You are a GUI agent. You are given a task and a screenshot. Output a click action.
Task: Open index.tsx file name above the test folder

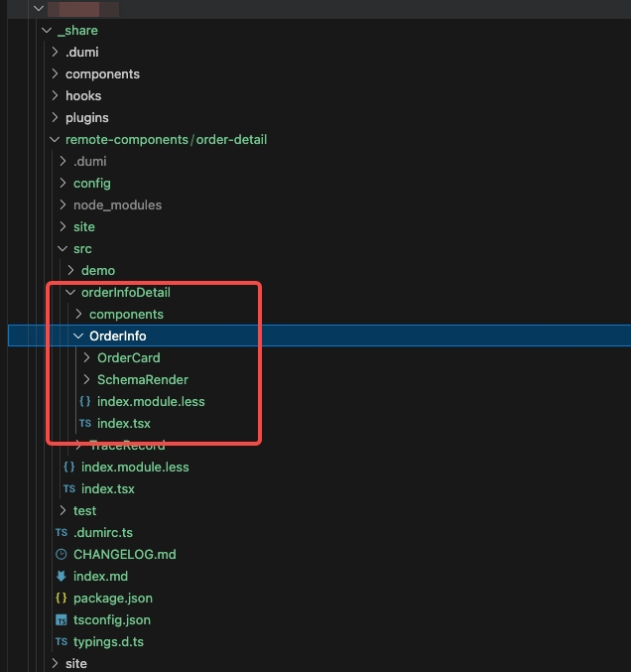[108, 489]
